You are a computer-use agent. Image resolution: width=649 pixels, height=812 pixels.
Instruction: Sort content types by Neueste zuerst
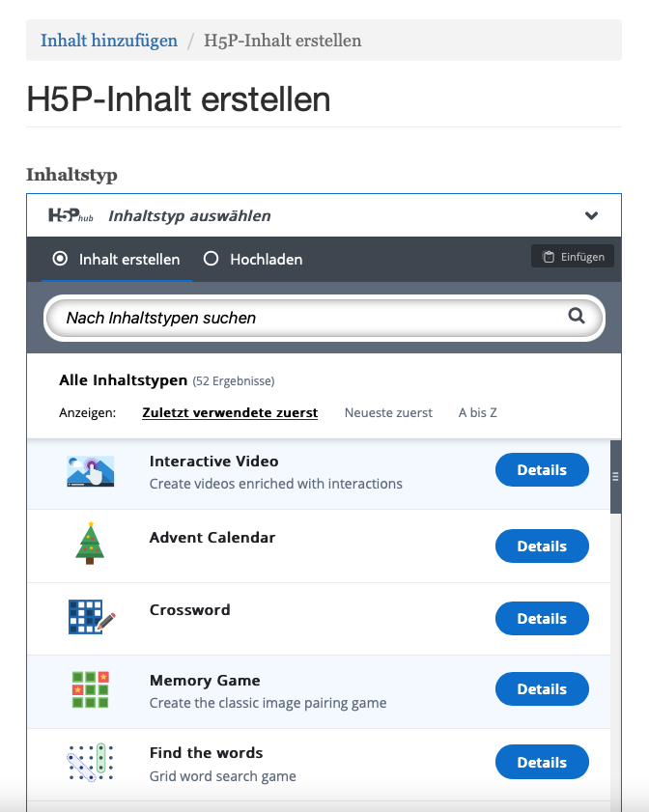388,412
